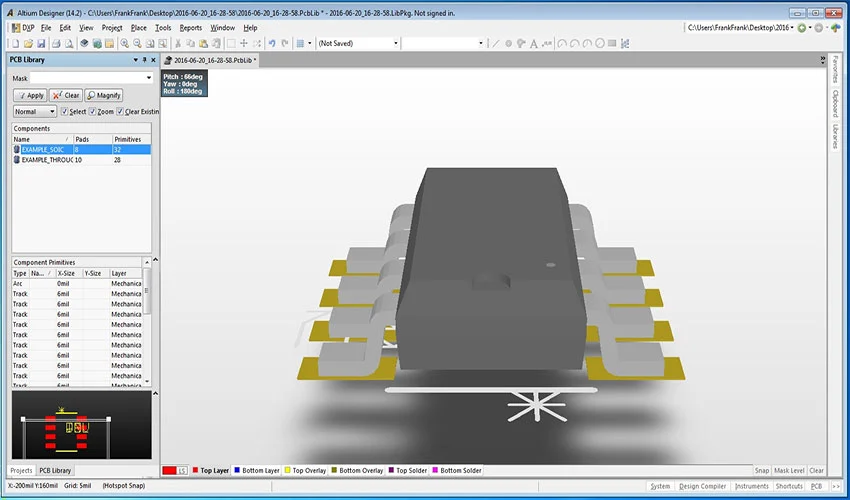Select the Place String text tool
This screenshot has width=850, height=500.
534,43
